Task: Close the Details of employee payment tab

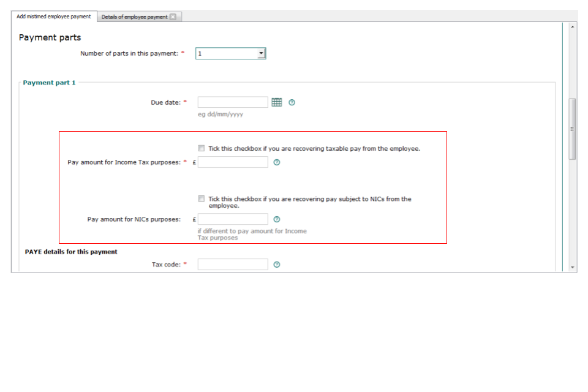Action: (x=173, y=17)
